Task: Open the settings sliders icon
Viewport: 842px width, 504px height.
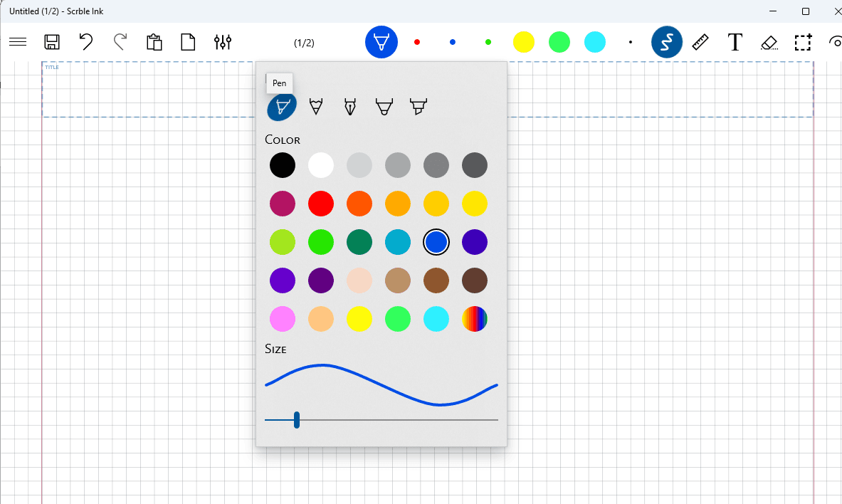Action: pos(223,42)
